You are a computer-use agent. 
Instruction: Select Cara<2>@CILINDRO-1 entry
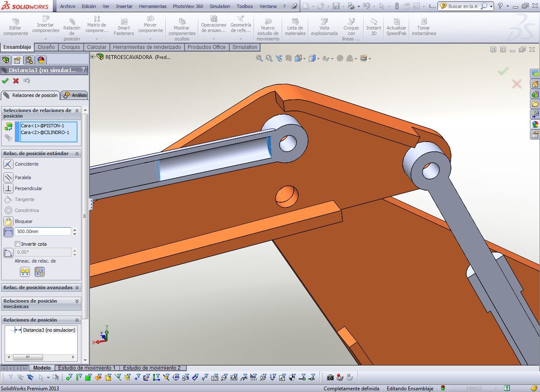click(x=45, y=132)
